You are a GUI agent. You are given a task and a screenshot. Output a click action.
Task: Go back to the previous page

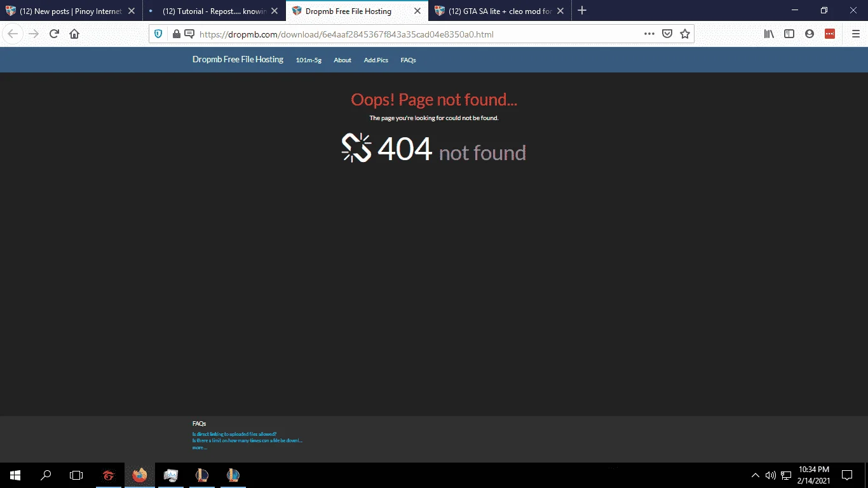tap(13, 34)
